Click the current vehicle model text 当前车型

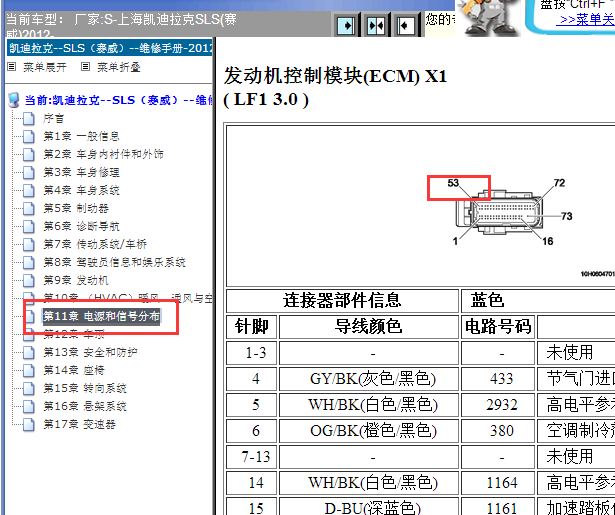tap(122, 25)
